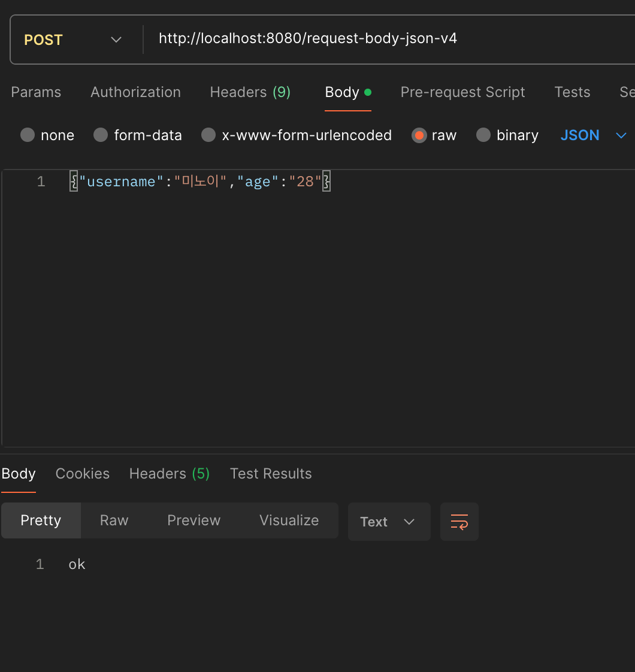
Task: Click the "ok" response text
Action: 77,564
